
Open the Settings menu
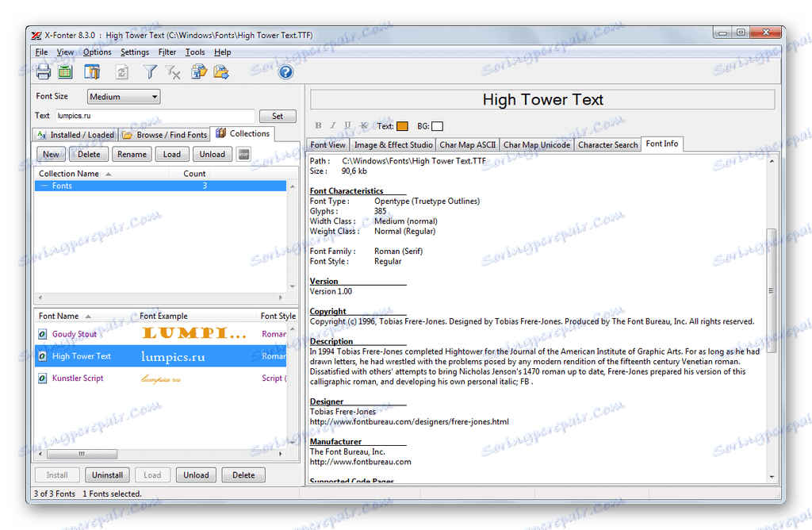click(x=135, y=52)
